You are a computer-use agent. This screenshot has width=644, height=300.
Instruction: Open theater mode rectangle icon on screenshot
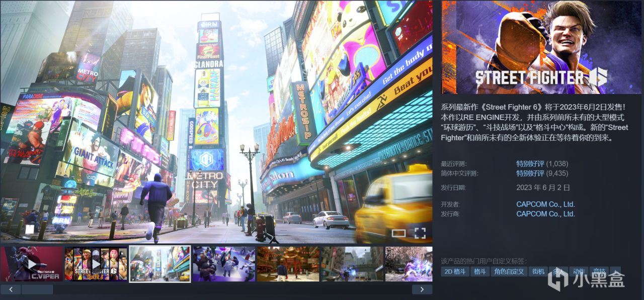point(398,233)
